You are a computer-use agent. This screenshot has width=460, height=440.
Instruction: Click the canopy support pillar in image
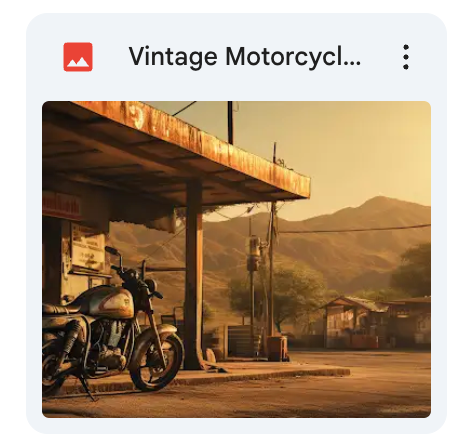194,275
